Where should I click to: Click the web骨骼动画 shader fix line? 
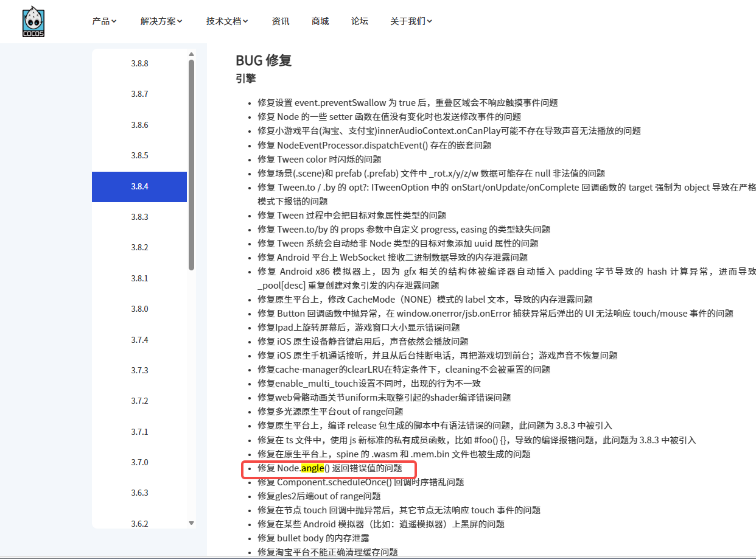[x=384, y=398]
